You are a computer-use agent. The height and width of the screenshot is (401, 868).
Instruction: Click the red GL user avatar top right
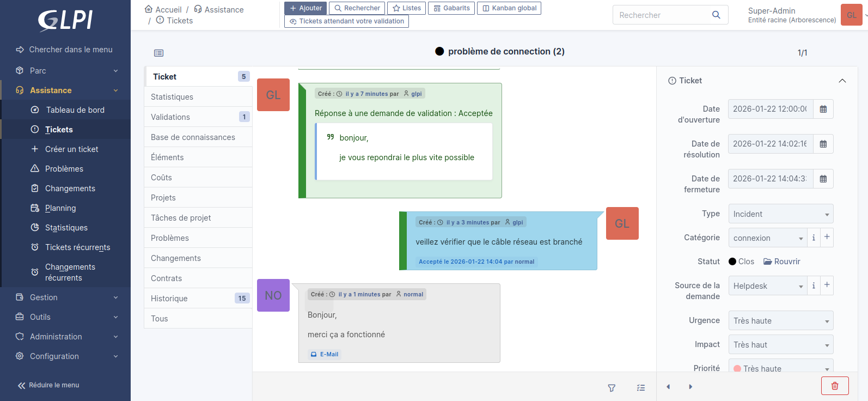click(851, 15)
